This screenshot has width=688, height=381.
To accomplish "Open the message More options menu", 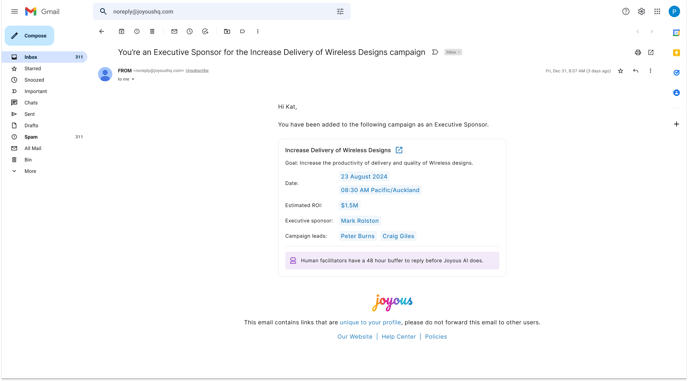I will tap(650, 71).
